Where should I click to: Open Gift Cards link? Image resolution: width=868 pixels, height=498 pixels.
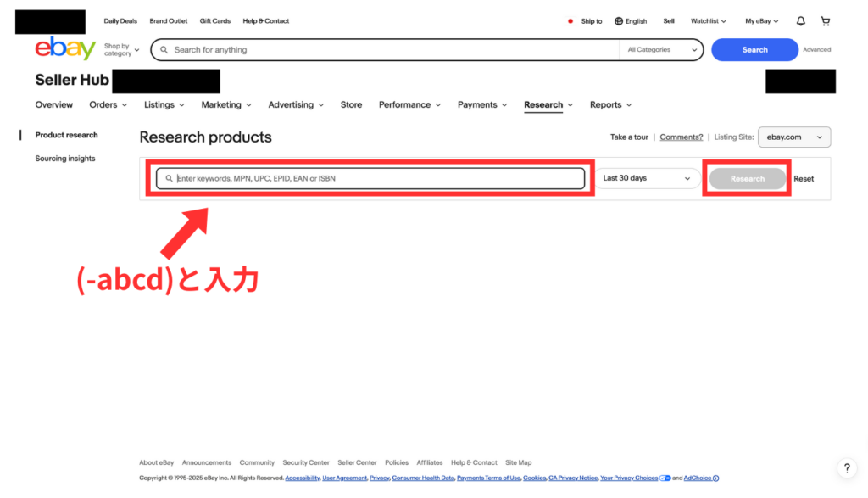click(x=214, y=21)
